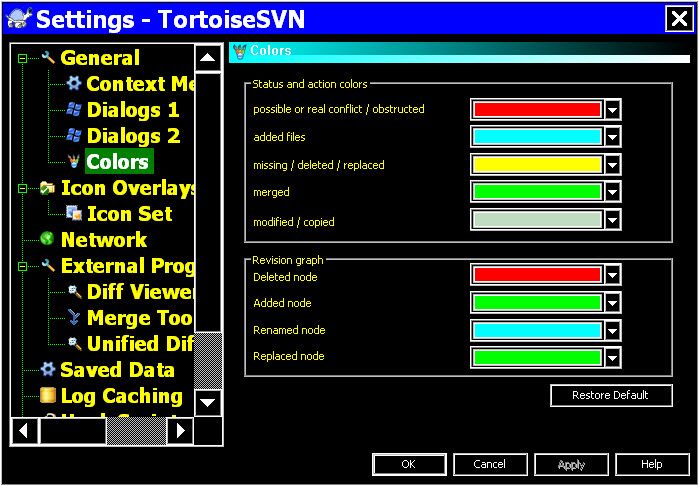
Task: Click the database icon beside Log Caching
Action: [48, 395]
